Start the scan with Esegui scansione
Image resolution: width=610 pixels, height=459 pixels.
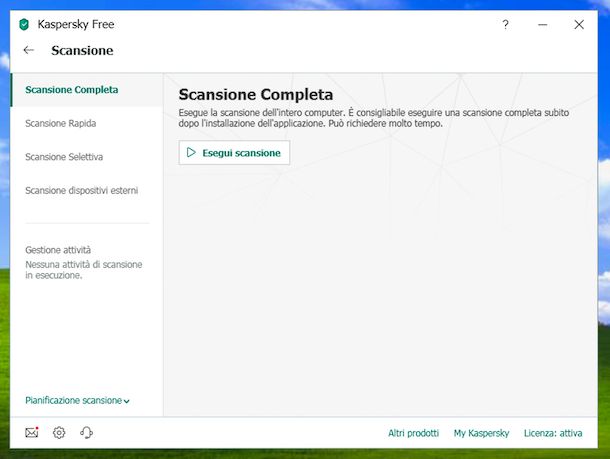tap(234, 152)
